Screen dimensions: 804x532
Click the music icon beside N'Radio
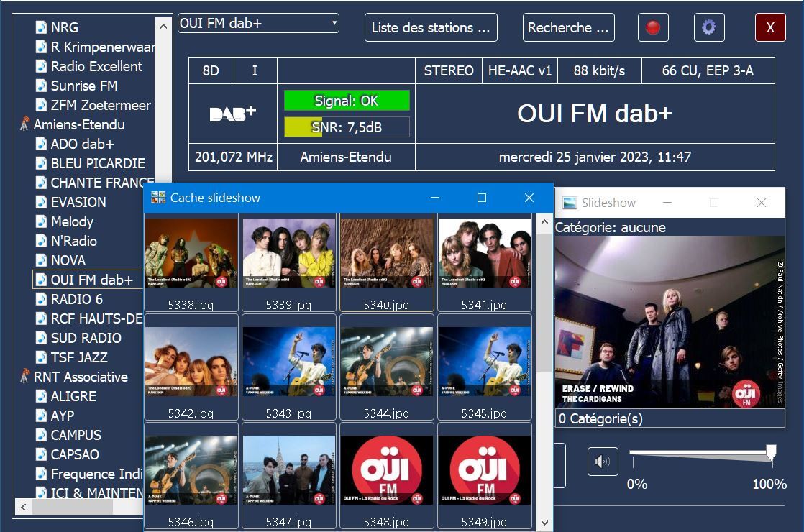(41, 241)
